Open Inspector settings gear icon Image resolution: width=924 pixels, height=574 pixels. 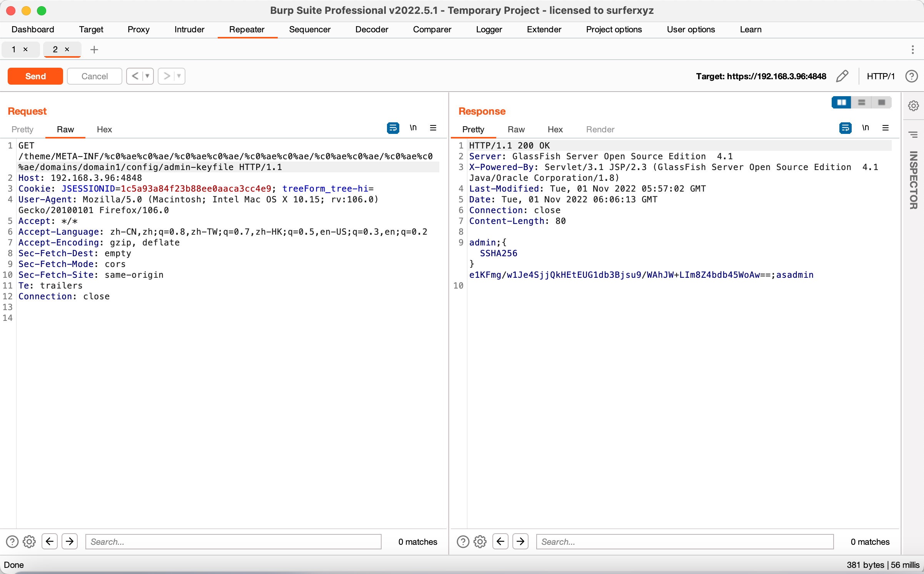tap(913, 106)
